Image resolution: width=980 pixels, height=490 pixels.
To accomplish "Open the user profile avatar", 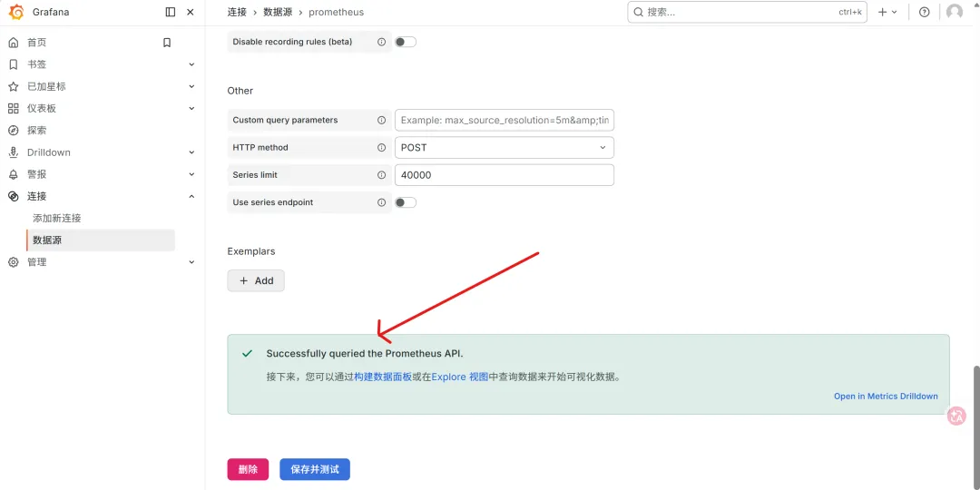I will pos(955,12).
